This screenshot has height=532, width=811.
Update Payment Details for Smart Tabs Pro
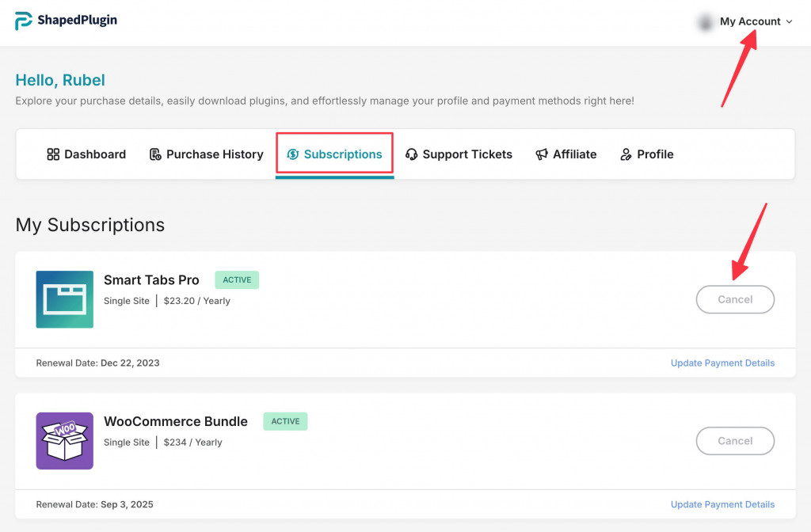point(722,363)
